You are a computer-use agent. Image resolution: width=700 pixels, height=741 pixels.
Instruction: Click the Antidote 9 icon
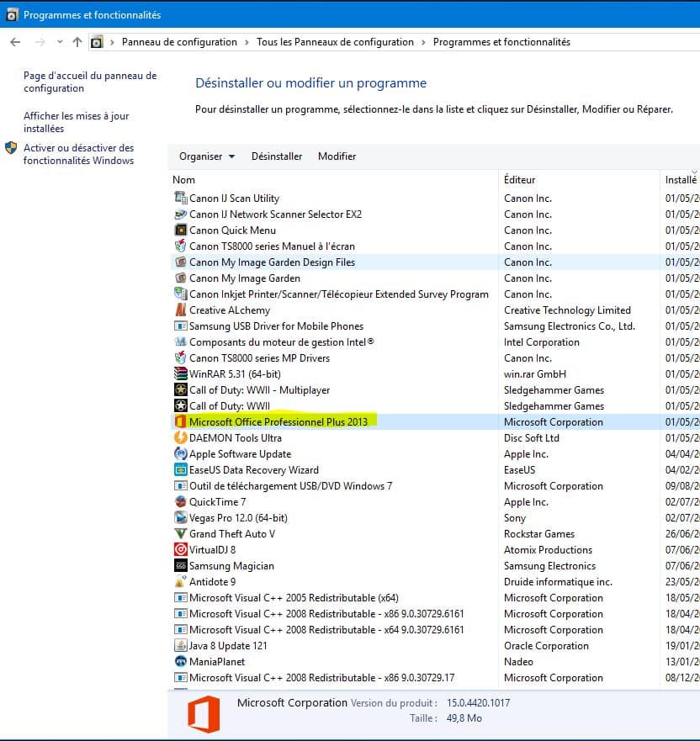(x=181, y=581)
